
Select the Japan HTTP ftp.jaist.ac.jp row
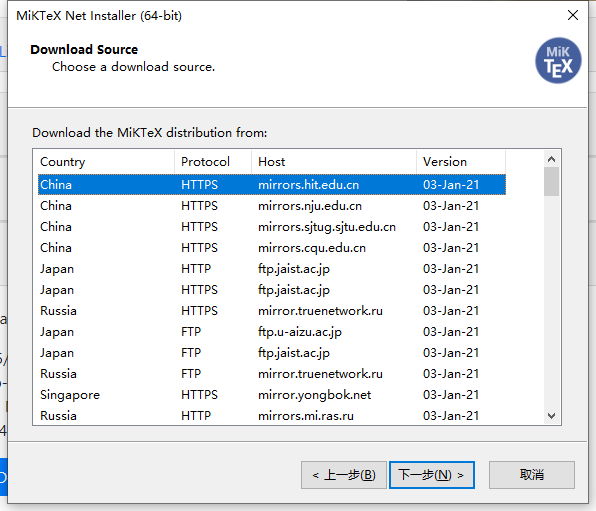[x=272, y=269]
